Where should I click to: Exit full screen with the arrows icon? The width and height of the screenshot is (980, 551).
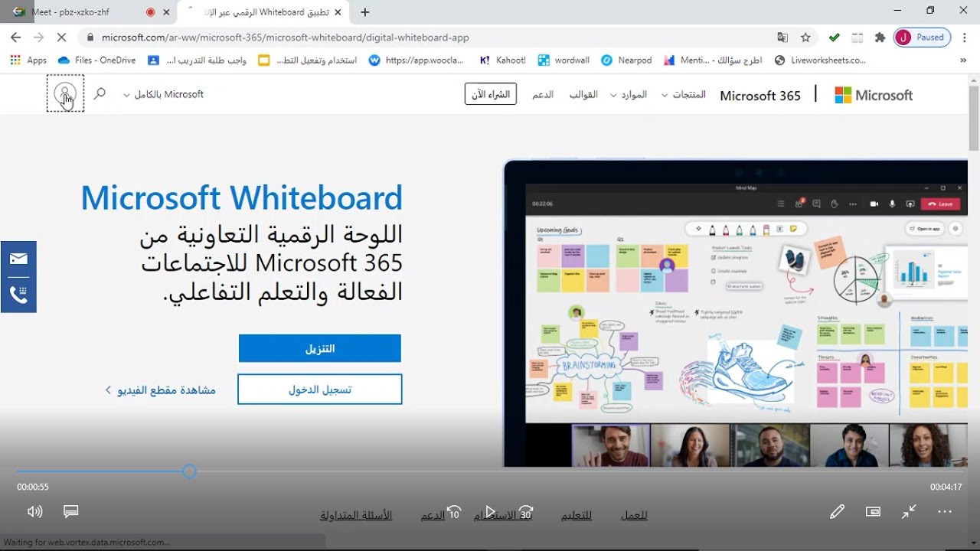909,512
